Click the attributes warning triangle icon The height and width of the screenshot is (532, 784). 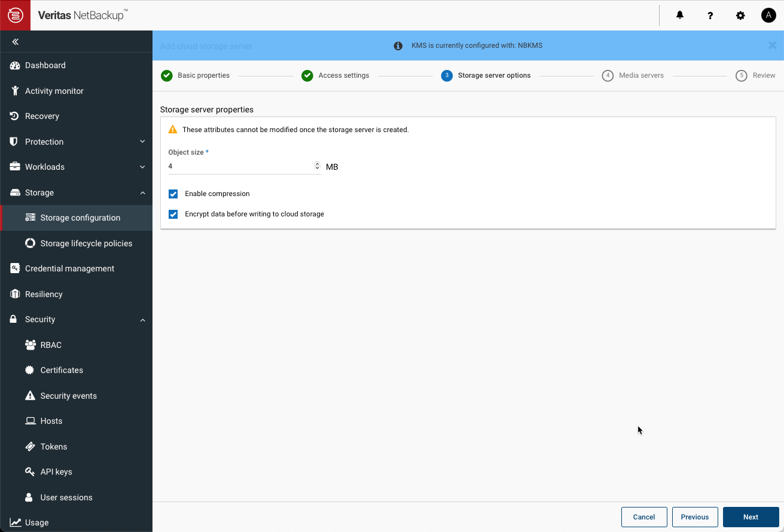coord(173,130)
